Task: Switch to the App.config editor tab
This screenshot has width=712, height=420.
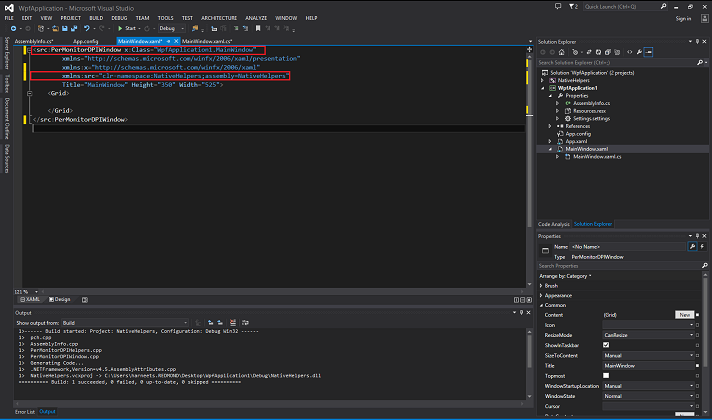Action: click(x=85, y=41)
